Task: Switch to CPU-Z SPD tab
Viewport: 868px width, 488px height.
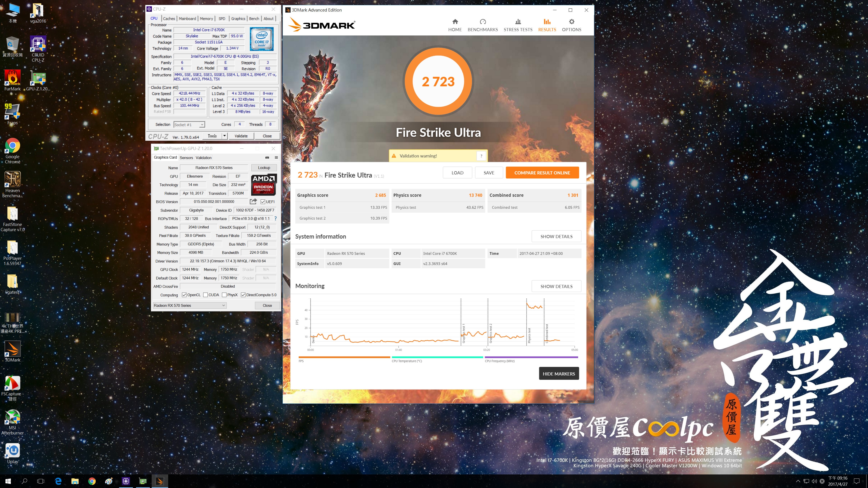Action: point(222,19)
